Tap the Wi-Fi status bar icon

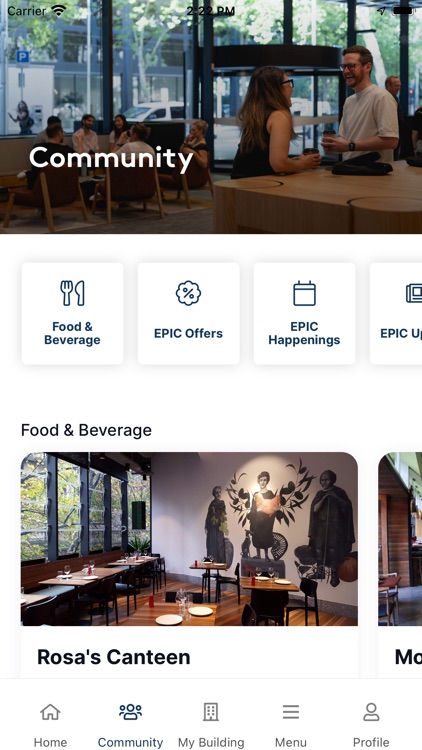pyautogui.click(x=58, y=10)
